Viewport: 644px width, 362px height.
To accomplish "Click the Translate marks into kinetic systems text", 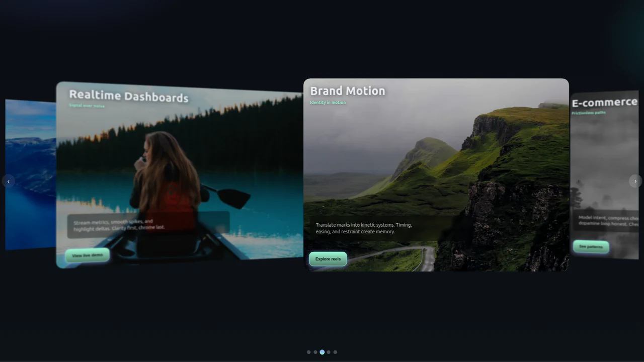I will click(x=364, y=228).
